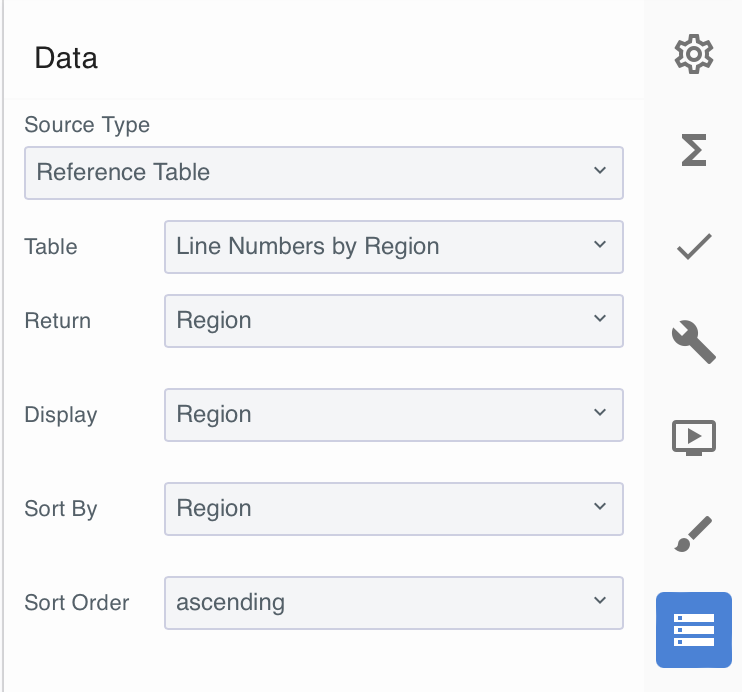Screen dimensions: 742x692
Task: Open the Display field dropdown
Action: click(x=392, y=414)
